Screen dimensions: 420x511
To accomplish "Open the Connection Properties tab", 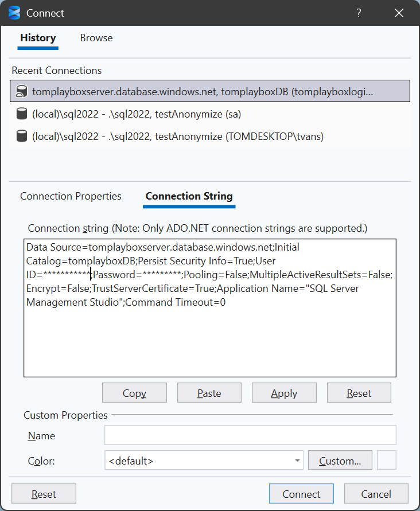I will click(x=71, y=196).
